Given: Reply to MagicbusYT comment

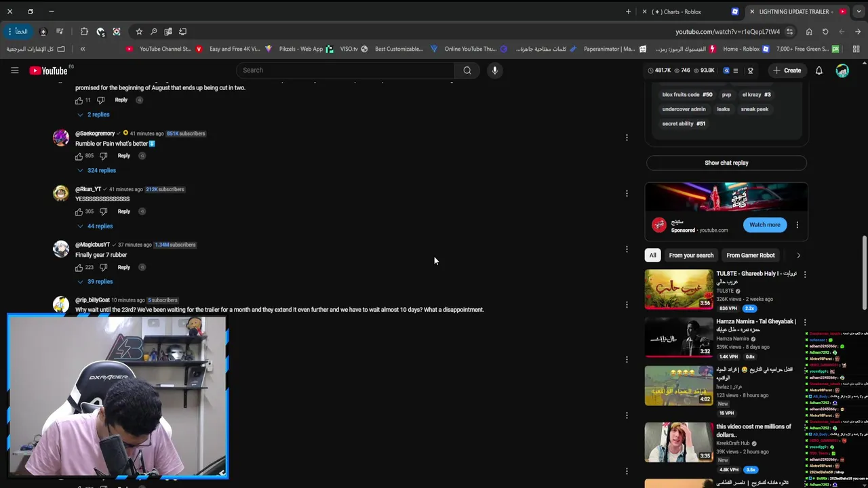Looking at the screenshot, I should tap(123, 268).
